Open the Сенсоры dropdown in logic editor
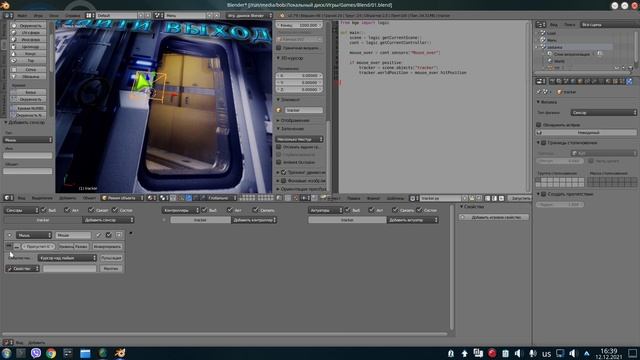The image size is (640, 360). [x=21, y=210]
